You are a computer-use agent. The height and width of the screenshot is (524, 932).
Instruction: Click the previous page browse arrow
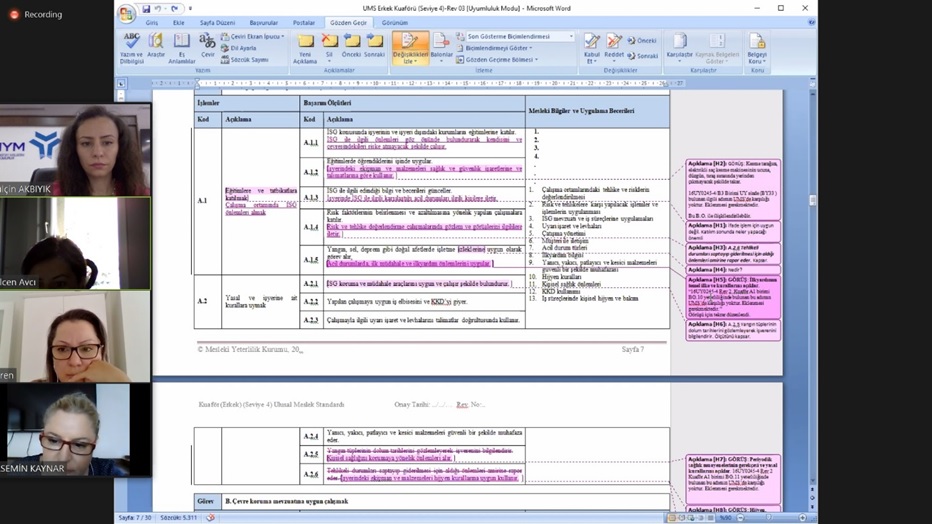(x=813, y=490)
